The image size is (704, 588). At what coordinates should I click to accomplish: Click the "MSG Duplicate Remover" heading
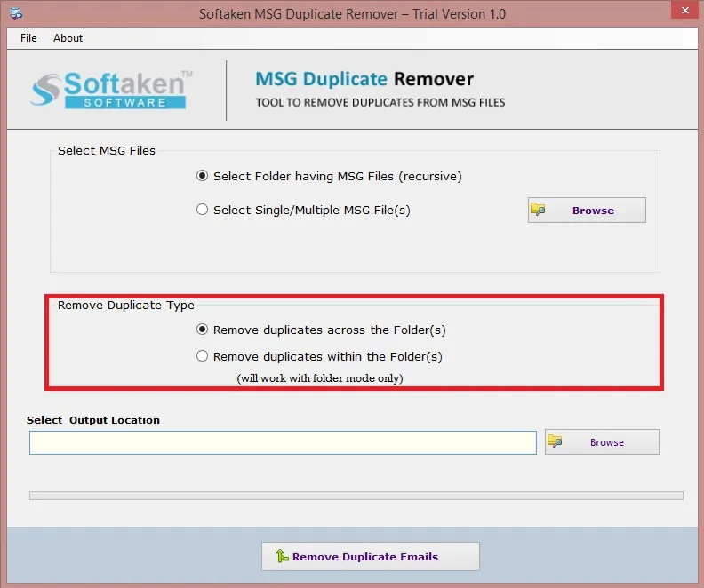(364, 79)
